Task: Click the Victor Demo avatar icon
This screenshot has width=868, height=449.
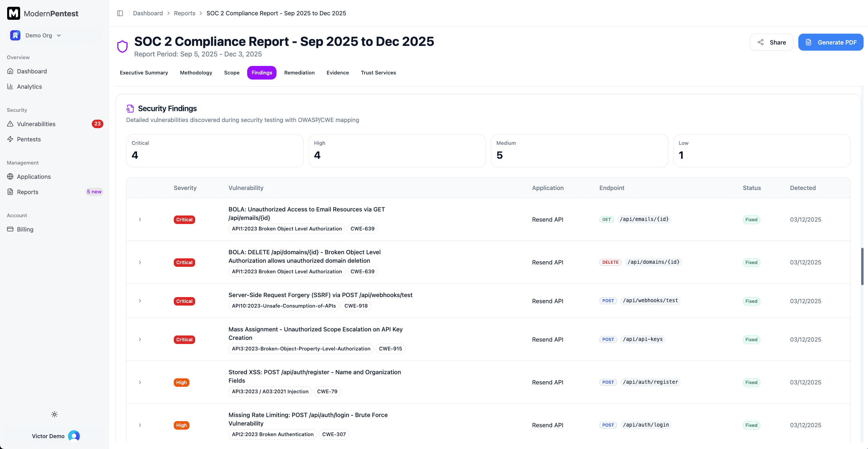Action: 74,436
